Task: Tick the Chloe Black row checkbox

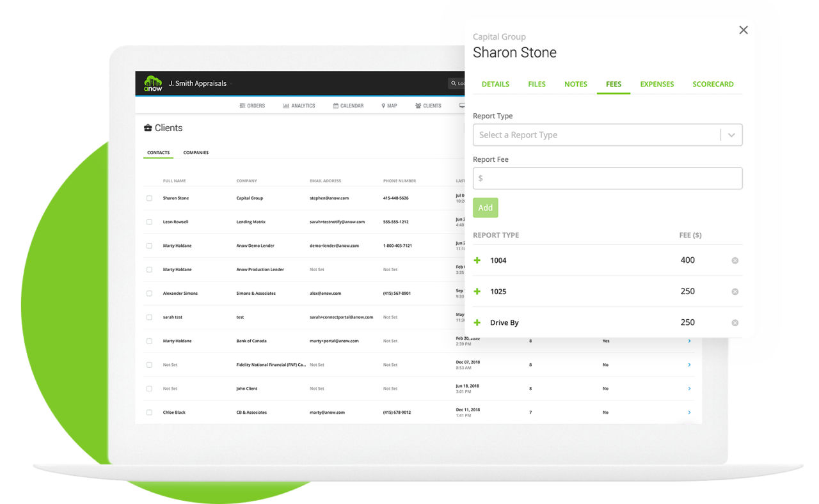Action: pos(149,412)
